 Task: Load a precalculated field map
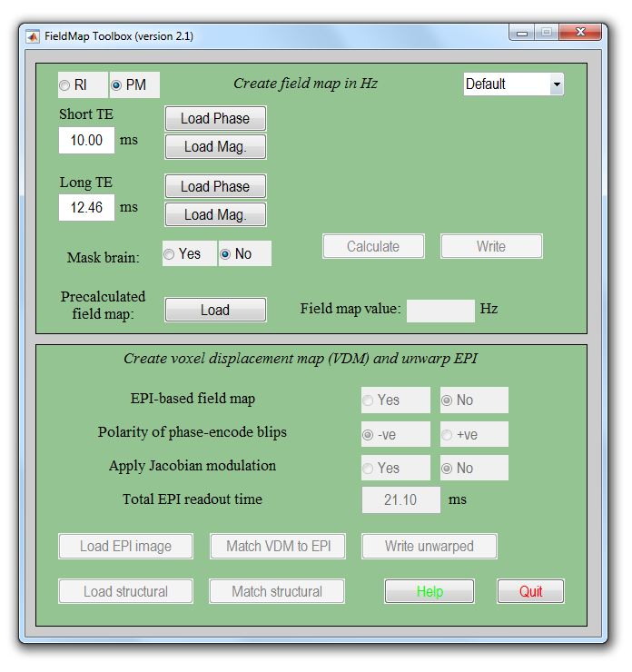coord(215,310)
